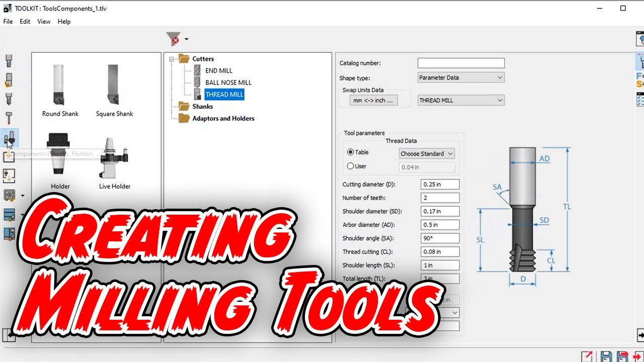The image size is (644, 362).
Task: Select the drill tool icon in left sidebar
Action: click(9, 99)
